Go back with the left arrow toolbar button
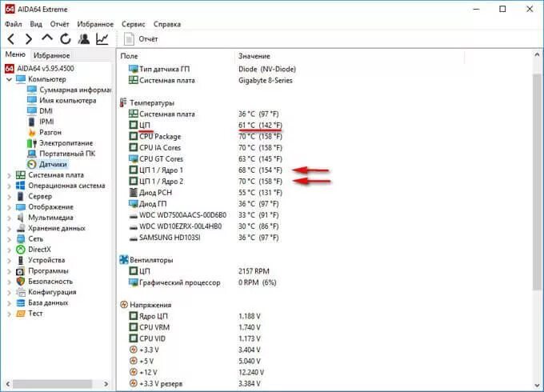This screenshot has height=392, width=544. tap(10, 39)
